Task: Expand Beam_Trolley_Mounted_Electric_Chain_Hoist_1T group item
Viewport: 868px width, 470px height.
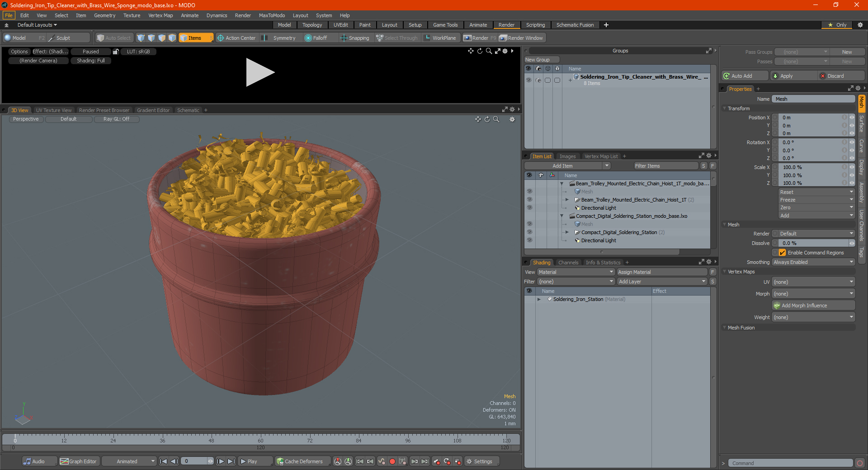Action: (567, 199)
